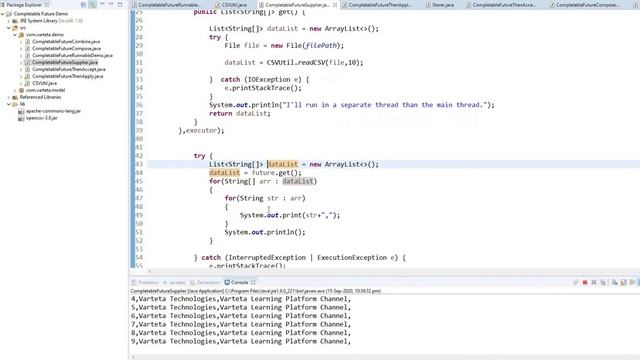Click console output line starting with 4,Varteta
Viewport: 640px width, 360px height.
(x=241, y=299)
